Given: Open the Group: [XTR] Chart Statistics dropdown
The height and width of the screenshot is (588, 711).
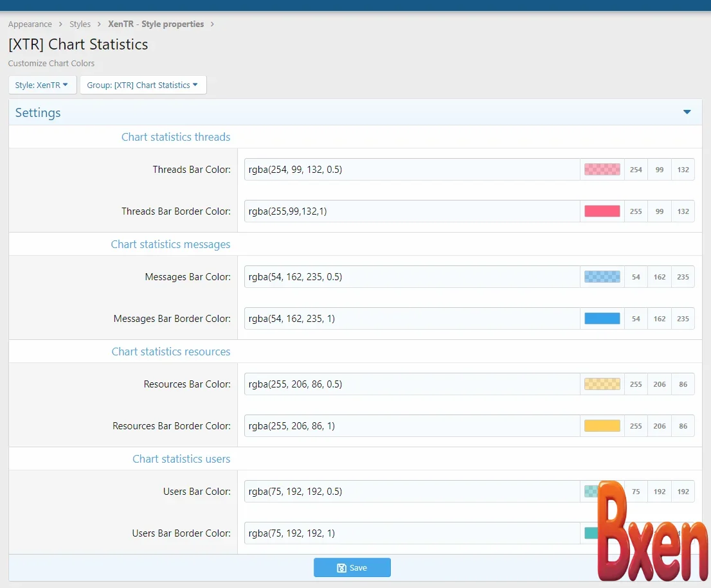Looking at the screenshot, I should pos(143,85).
